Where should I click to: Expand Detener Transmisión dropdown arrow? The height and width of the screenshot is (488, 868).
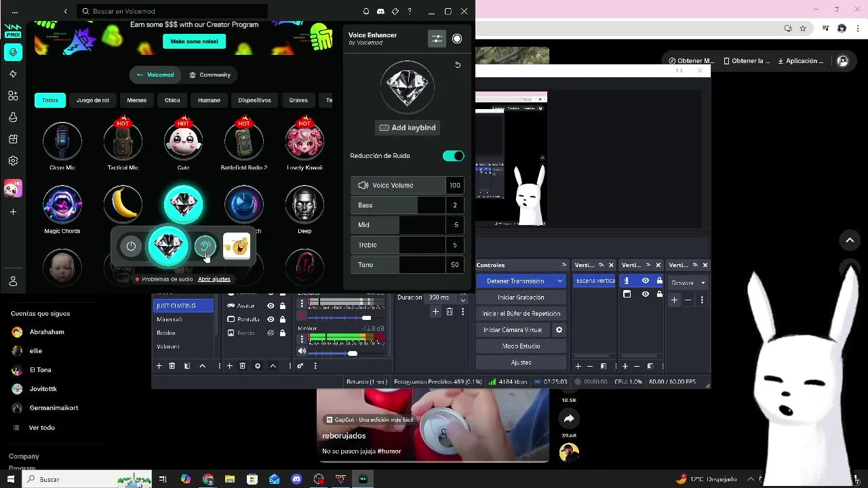[560, 281]
